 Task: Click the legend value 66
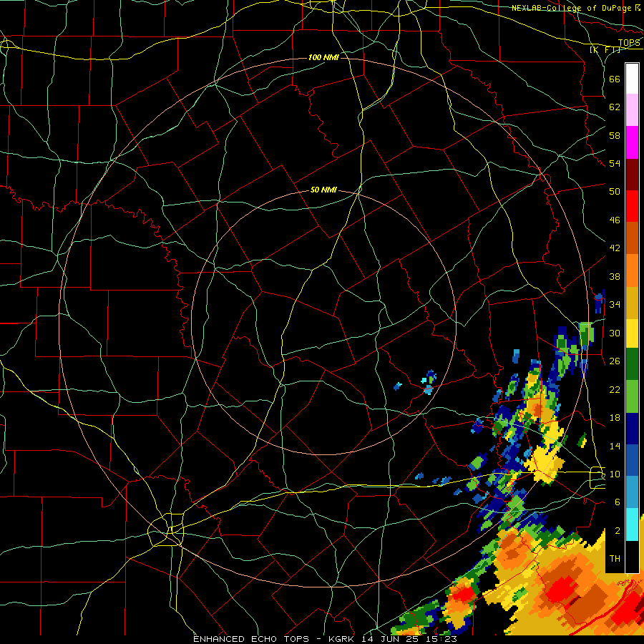pyautogui.click(x=615, y=79)
